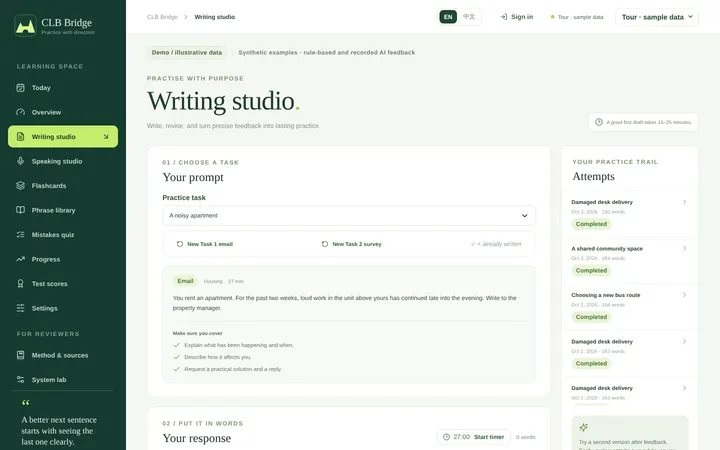Click the Overview gauge icon
This screenshot has height=450, width=720.
click(20, 112)
